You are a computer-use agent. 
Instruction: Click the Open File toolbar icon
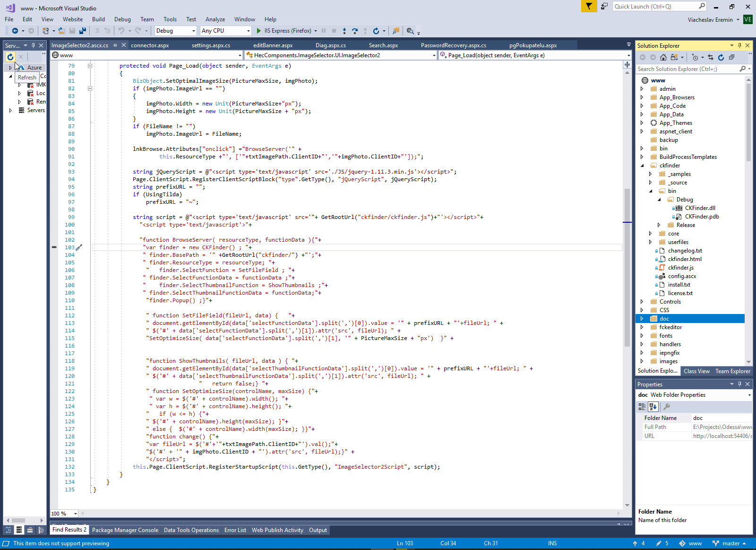point(62,31)
